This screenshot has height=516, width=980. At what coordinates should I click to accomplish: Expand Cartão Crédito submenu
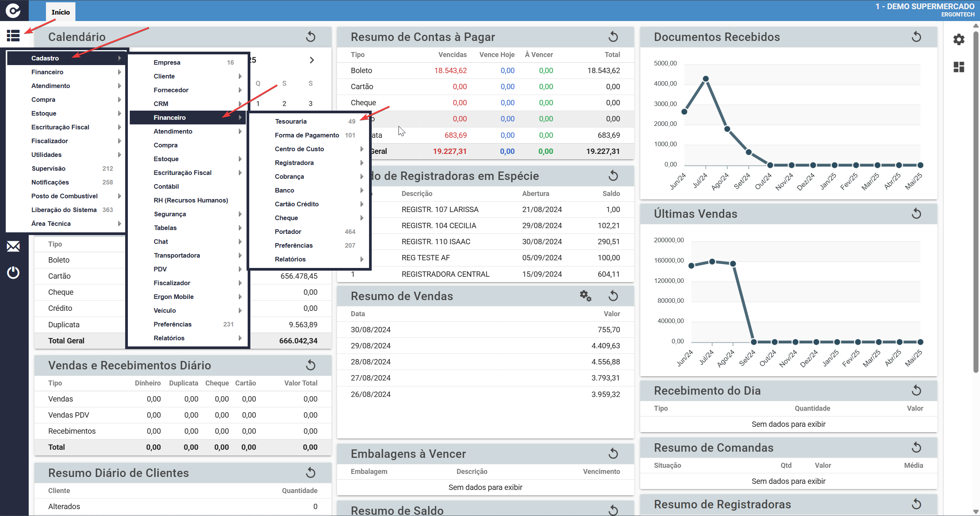309,204
